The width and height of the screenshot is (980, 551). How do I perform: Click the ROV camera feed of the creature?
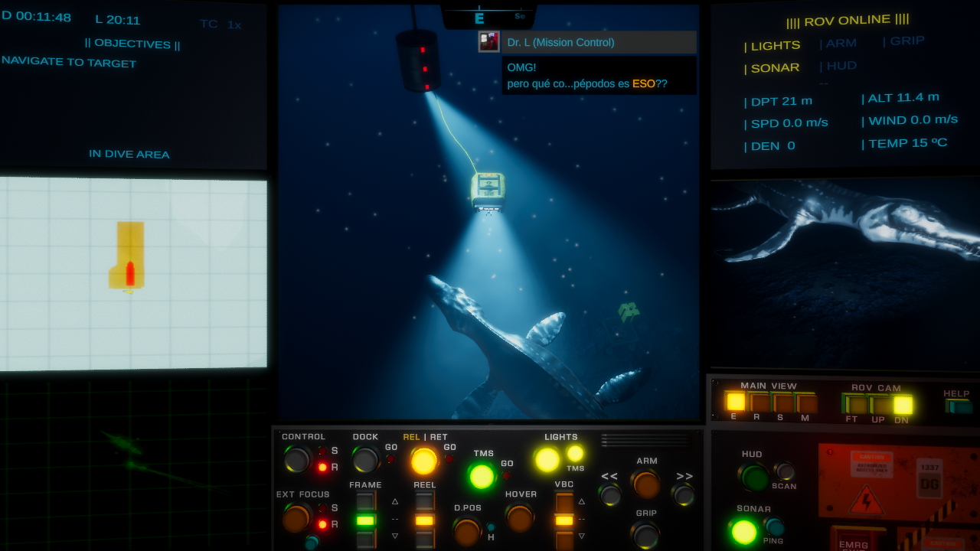(844, 272)
